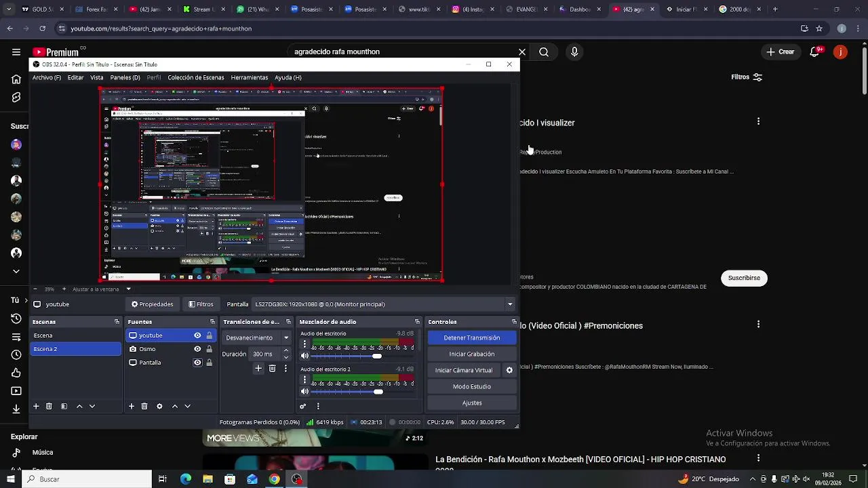Open transition options three-dot menu
The width and height of the screenshot is (868, 488).
[285, 368]
